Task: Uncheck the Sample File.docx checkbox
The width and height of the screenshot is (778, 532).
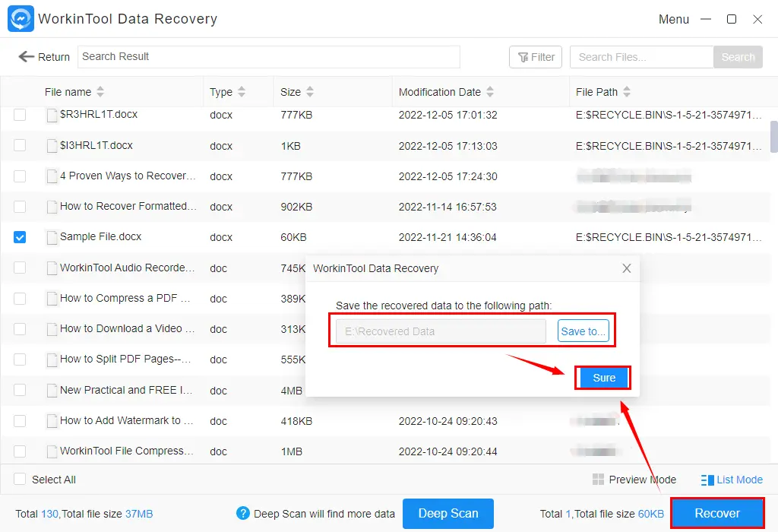Action: click(x=20, y=237)
